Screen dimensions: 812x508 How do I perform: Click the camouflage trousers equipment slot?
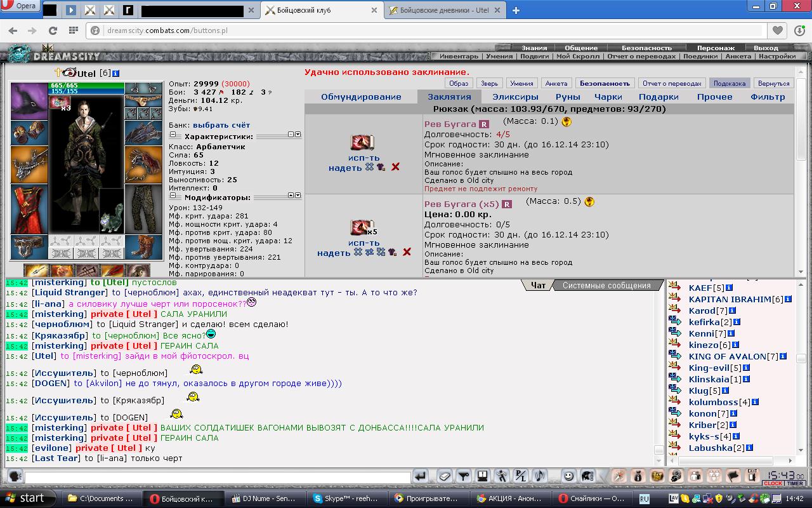143,209
